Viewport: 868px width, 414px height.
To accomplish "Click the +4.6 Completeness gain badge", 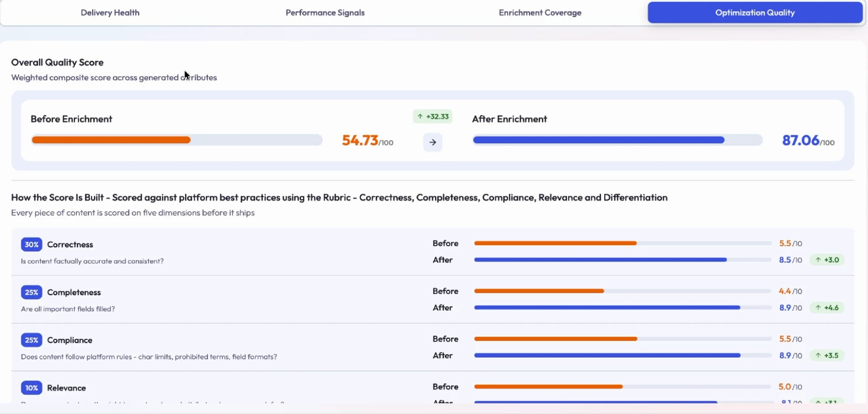I will click(x=827, y=308).
